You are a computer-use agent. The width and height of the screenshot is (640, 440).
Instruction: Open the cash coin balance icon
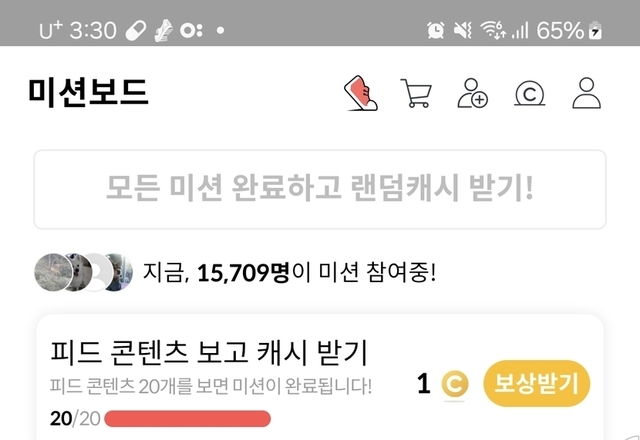click(529, 93)
